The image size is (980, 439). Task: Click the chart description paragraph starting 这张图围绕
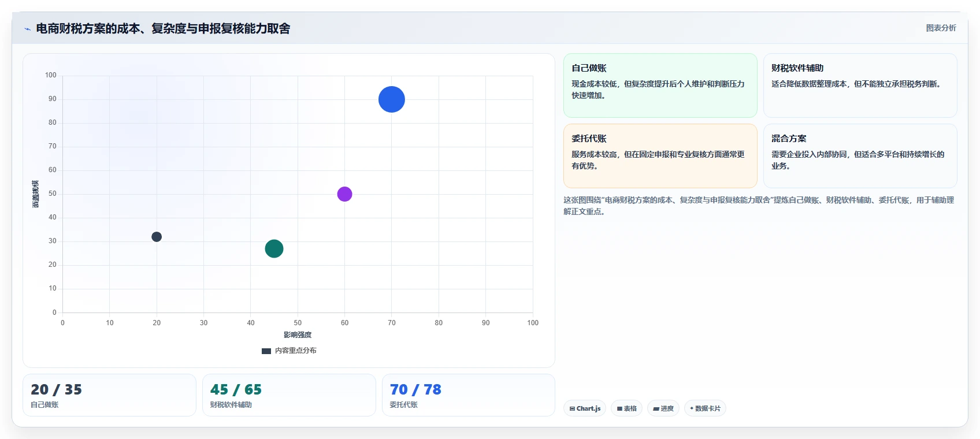(759, 206)
